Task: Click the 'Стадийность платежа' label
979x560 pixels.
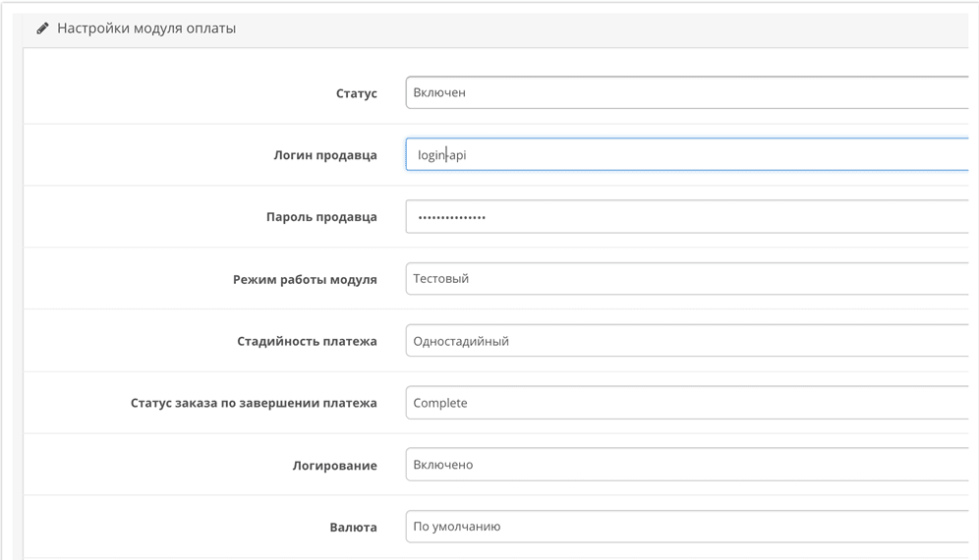Action: point(307,342)
